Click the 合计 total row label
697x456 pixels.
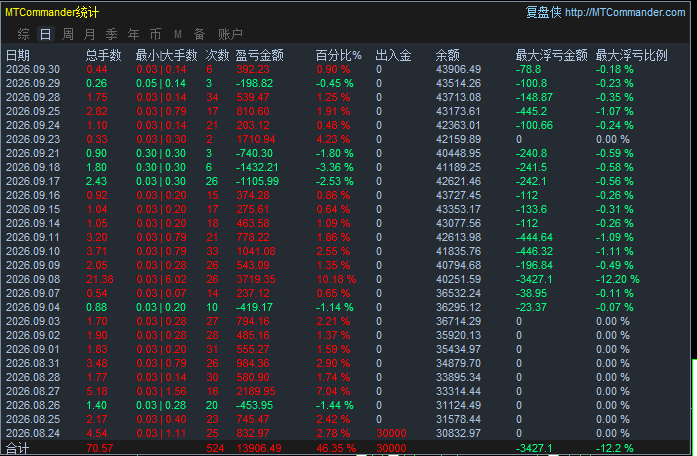coord(17,448)
